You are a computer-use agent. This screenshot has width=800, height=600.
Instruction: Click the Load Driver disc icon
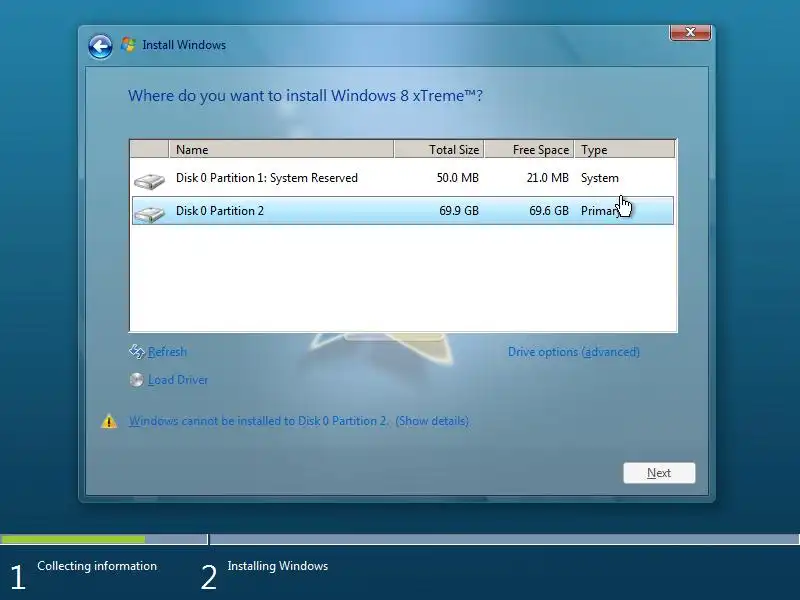click(x=136, y=380)
